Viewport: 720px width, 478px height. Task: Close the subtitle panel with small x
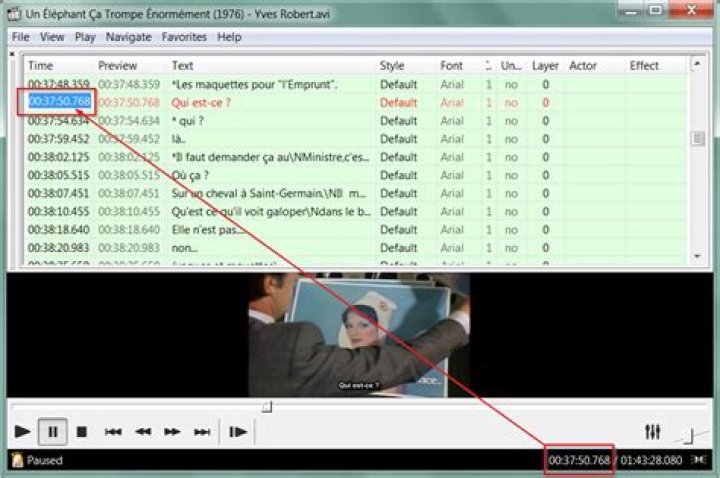tap(12, 54)
